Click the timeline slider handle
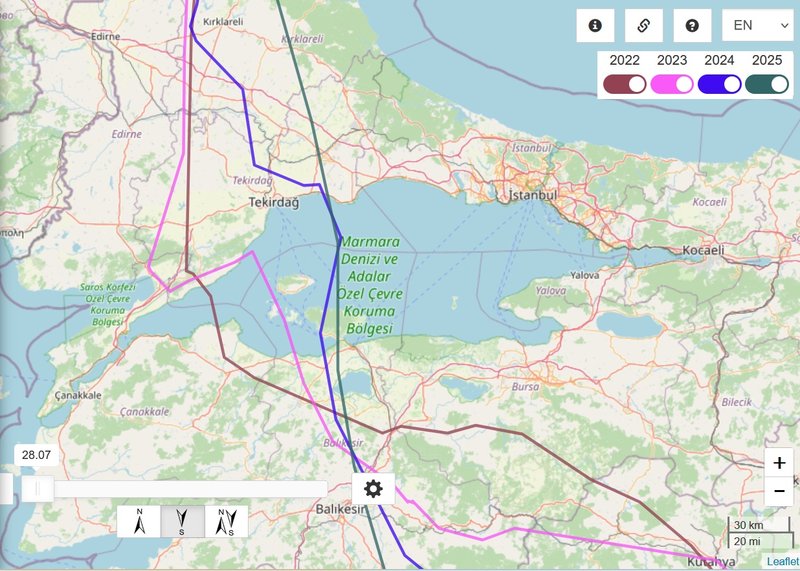The height and width of the screenshot is (571, 800). click(37, 489)
